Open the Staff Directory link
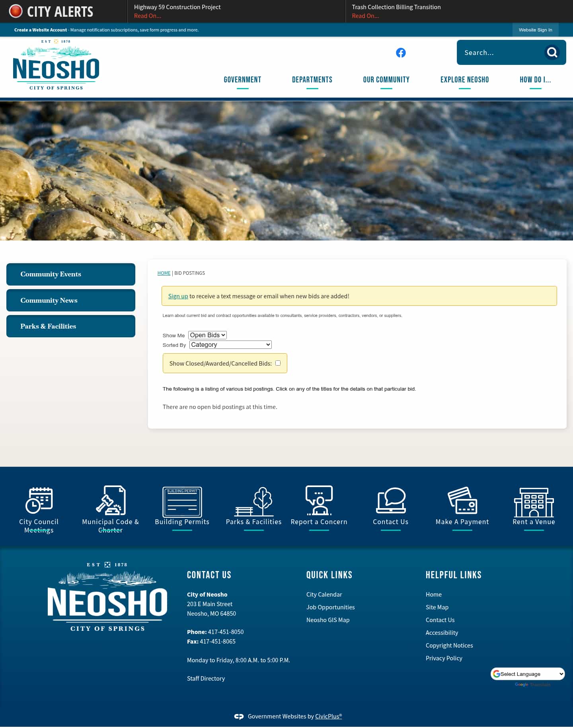Screen dimensions: 573x728 click(x=206, y=679)
